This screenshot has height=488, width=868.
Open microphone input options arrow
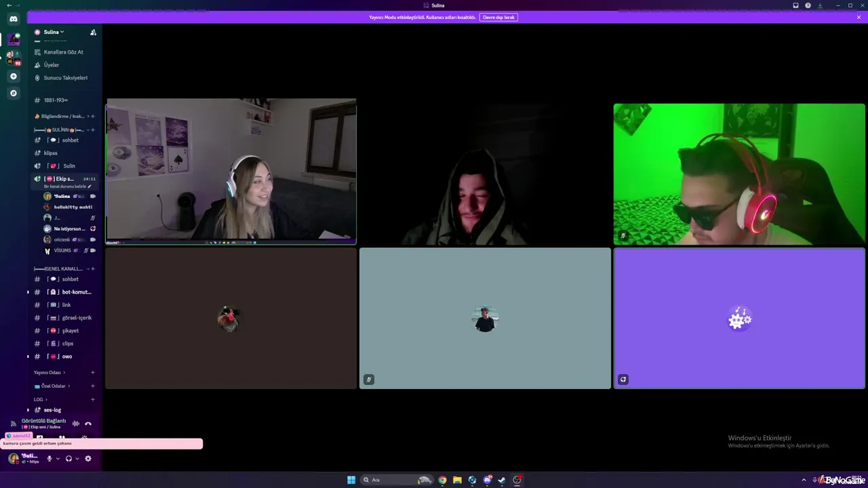(x=57, y=459)
